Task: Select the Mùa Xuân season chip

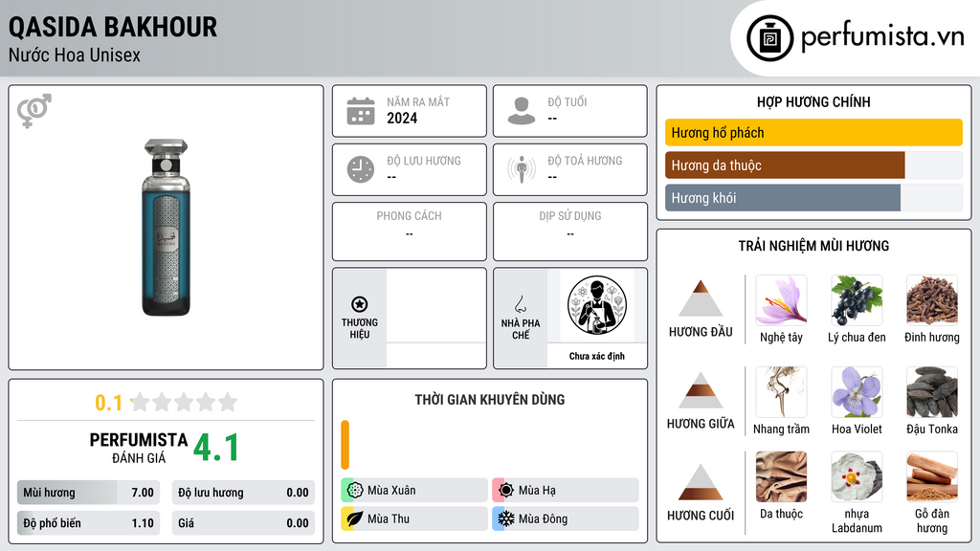Action: click(414, 491)
